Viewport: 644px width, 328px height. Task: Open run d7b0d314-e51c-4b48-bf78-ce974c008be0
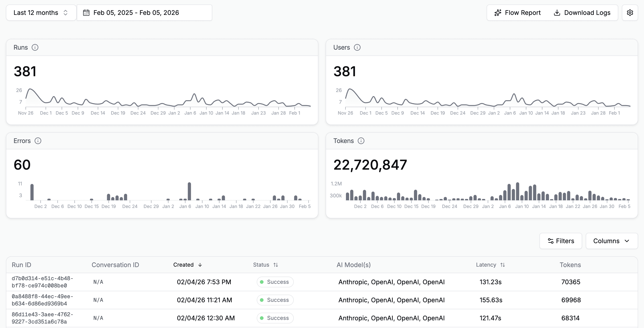(x=42, y=282)
